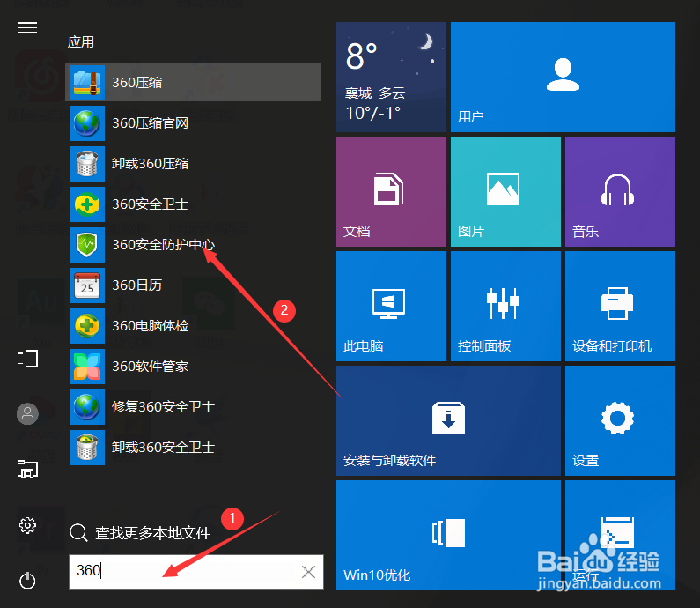This screenshot has height=608, width=700.
Task: Launch 360压缩 from search results
Action: (x=194, y=82)
